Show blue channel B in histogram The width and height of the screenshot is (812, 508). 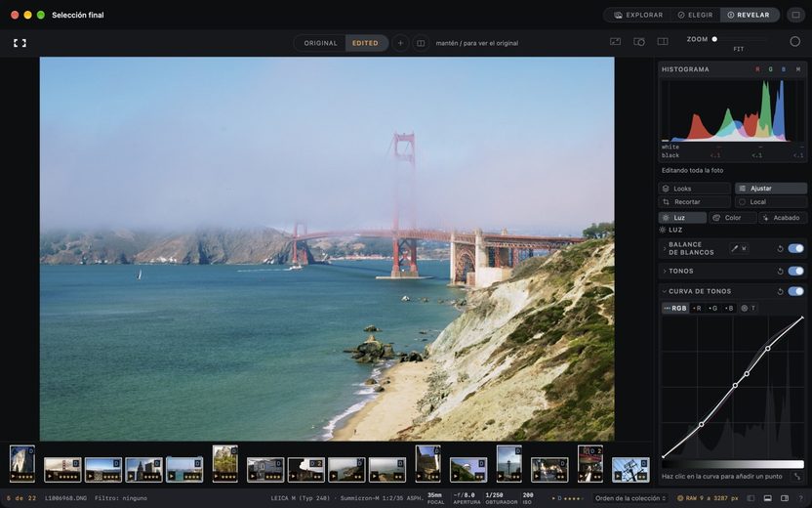coord(784,69)
